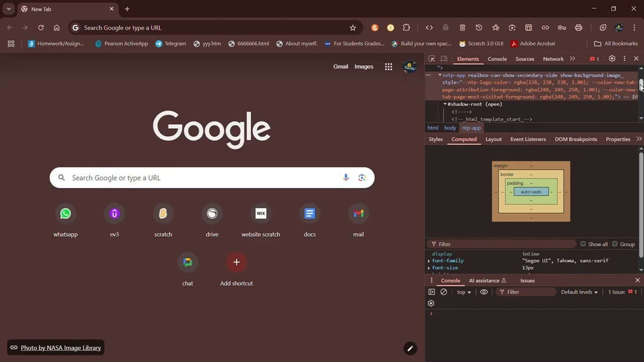The width and height of the screenshot is (644, 362).
Task: Open the AI assistance drawer tab
Action: coord(487,281)
